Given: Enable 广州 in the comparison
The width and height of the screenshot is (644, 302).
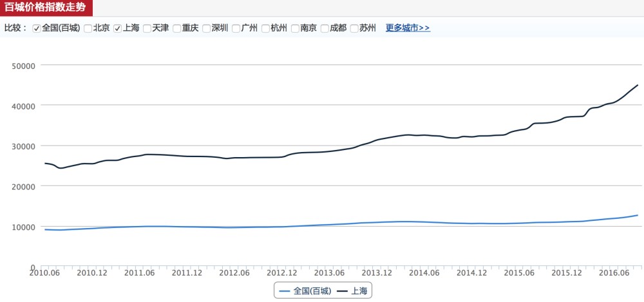Looking at the screenshot, I should (x=236, y=28).
